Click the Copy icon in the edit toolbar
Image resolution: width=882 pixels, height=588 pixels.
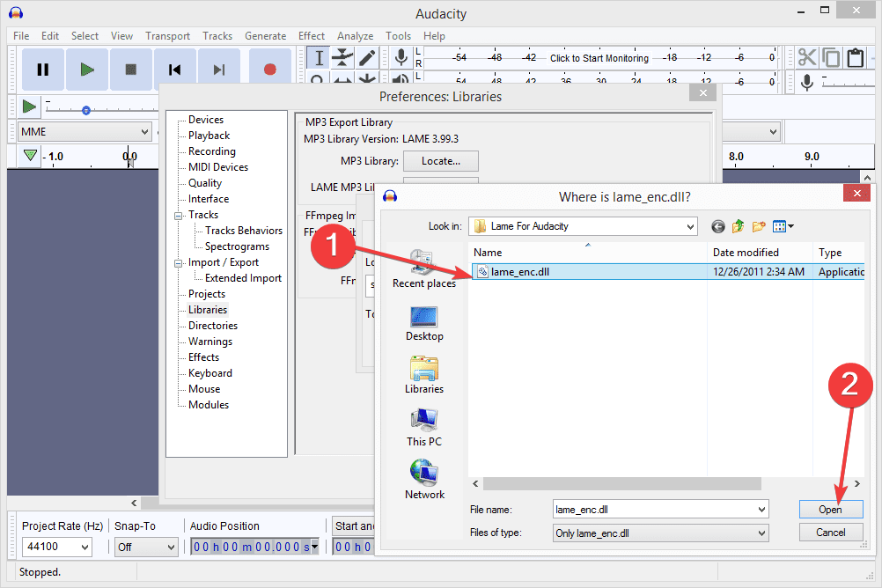click(x=831, y=56)
